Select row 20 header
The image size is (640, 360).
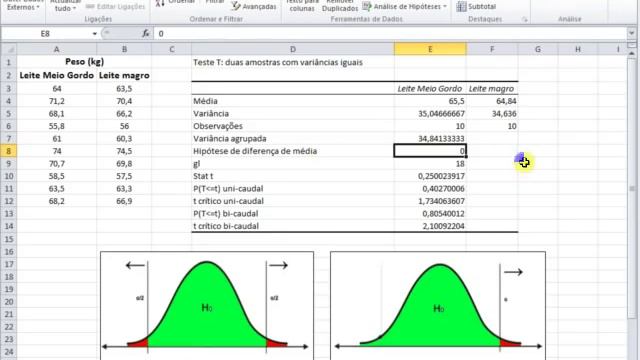(9, 302)
